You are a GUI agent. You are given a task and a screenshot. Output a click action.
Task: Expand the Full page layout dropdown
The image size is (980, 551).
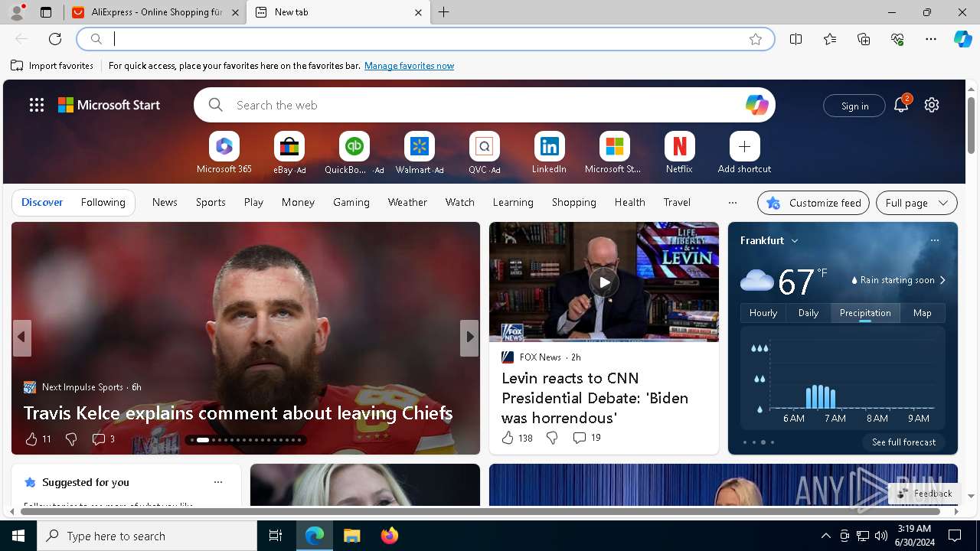tap(916, 203)
